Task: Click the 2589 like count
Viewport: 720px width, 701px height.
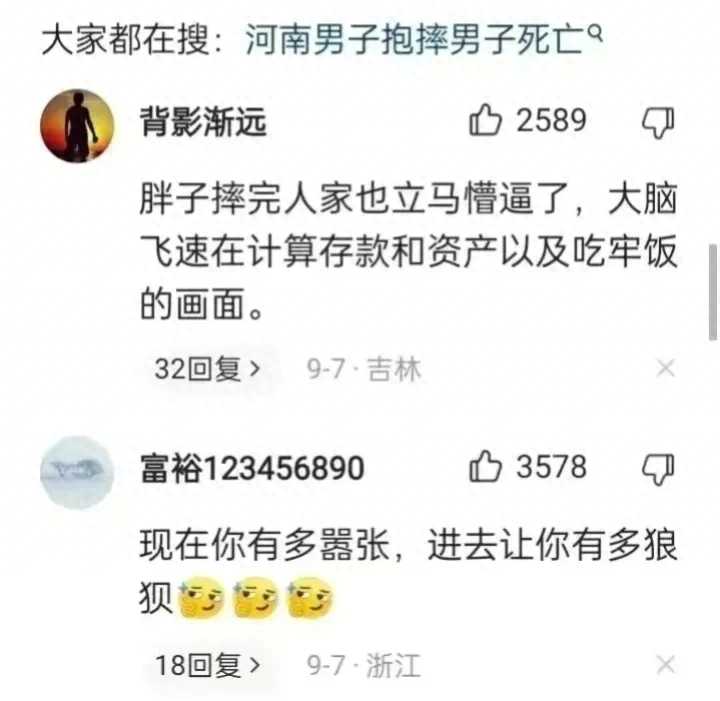Action: 551,120
